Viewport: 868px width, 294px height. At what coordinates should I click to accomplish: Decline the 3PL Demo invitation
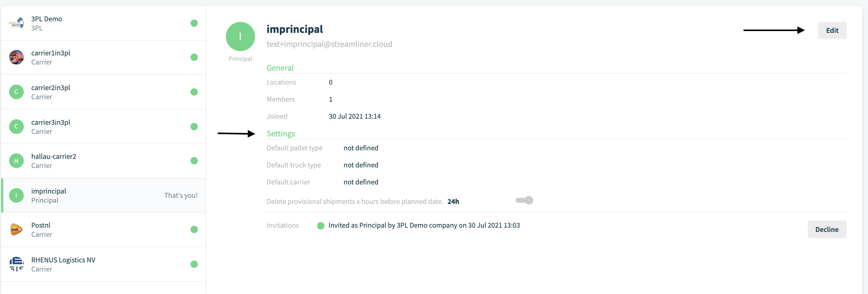click(827, 229)
